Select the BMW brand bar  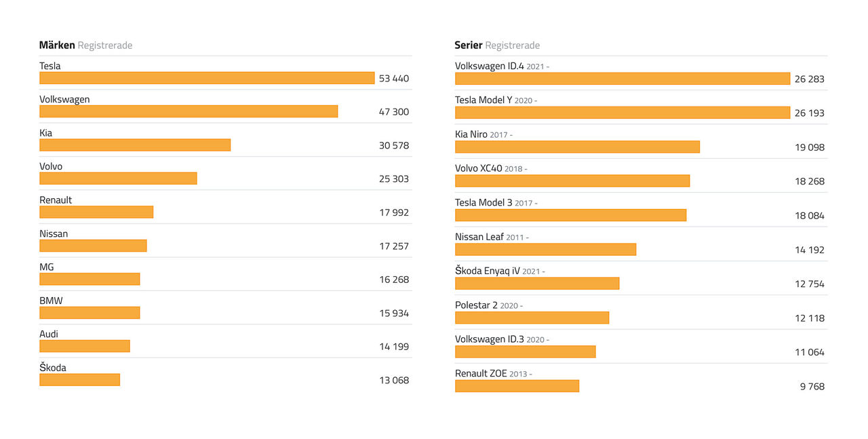point(90,313)
